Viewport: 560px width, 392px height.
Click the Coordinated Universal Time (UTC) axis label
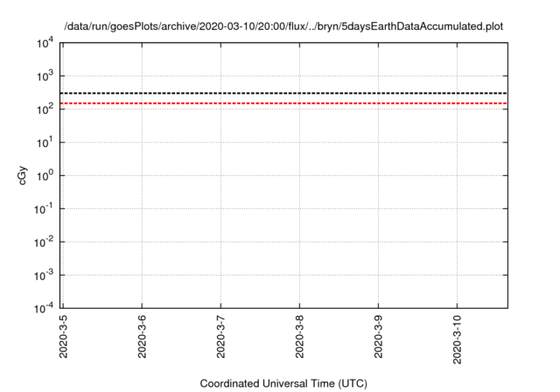pos(283,383)
